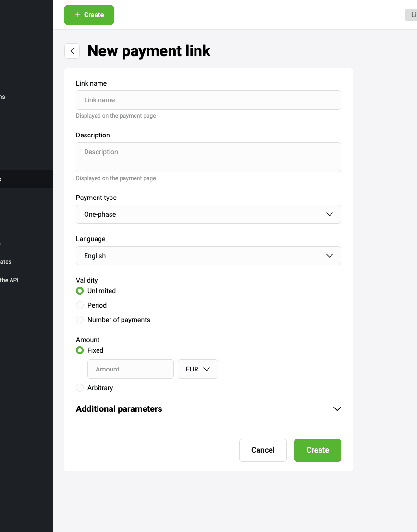Open the sidebar item ending in "ates"
Viewport: 417px width, 532px height.
pyautogui.click(x=6, y=262)
